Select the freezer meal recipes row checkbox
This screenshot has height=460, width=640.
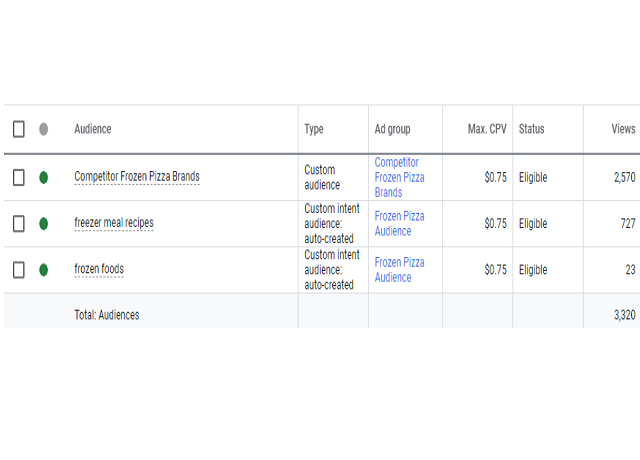tap(18, 224)
